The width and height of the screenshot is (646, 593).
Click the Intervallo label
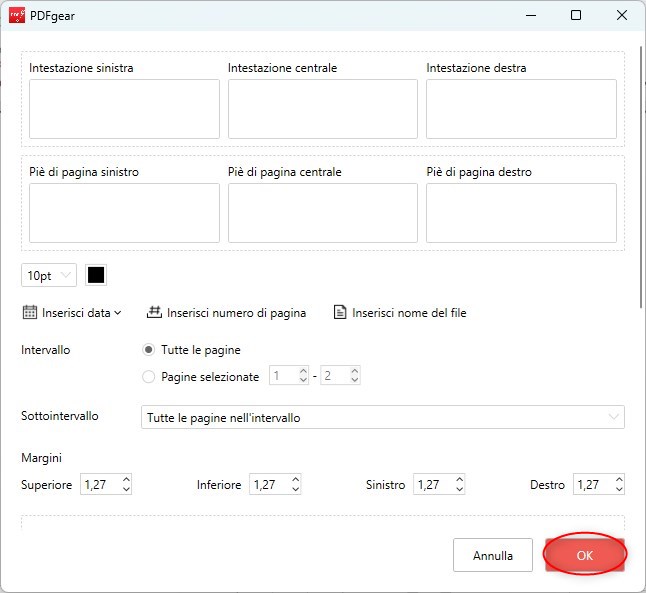(x=46, y=350)
